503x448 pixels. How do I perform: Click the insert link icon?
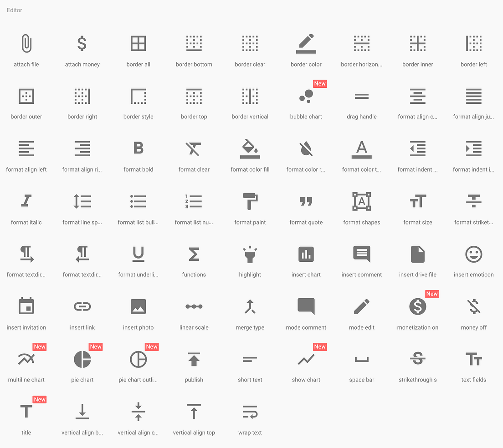[82, 306]
